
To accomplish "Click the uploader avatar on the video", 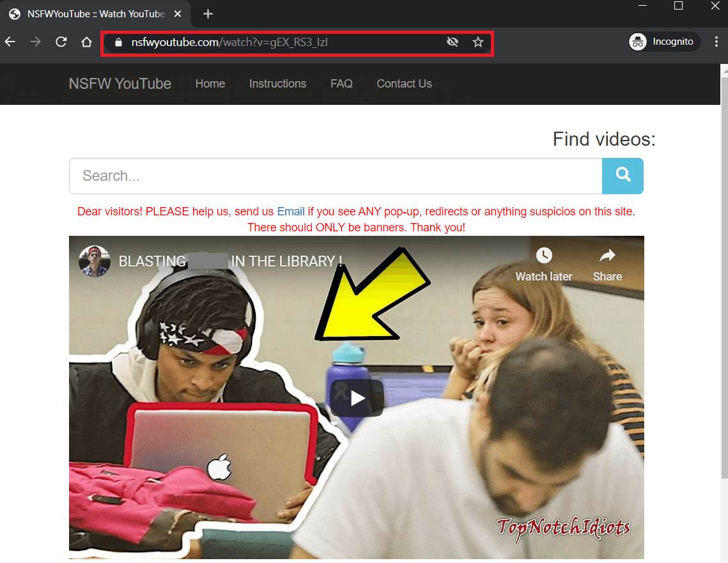I will click(x=94, y=261).
